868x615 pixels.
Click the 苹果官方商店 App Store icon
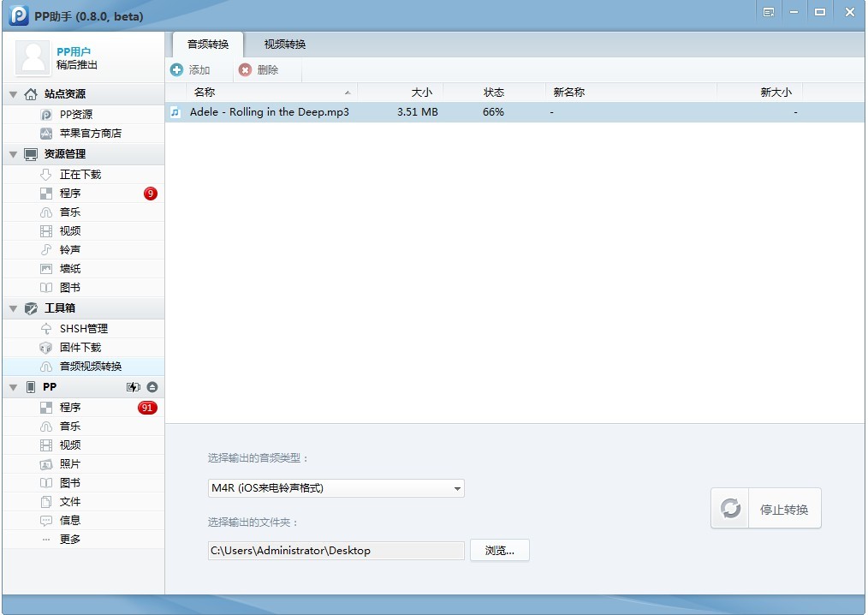pyautogui.click(x=46, y=134)
